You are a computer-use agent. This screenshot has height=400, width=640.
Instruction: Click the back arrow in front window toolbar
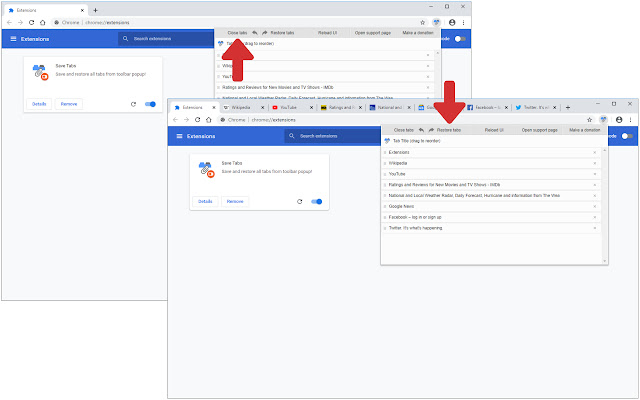(176, 120)
